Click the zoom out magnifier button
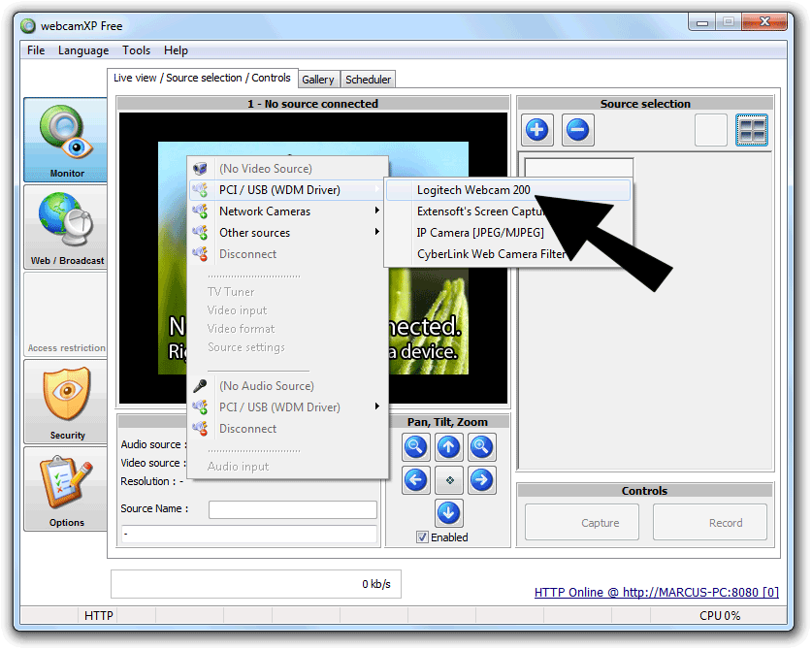Image resolution: width=812 pixels, height=650 pixels. 416,447
